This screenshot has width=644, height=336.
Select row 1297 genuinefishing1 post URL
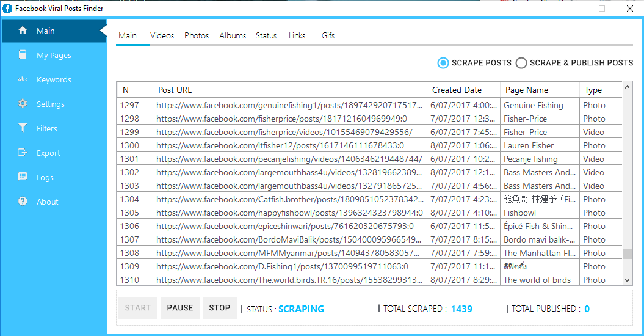[x=289, y=105]
